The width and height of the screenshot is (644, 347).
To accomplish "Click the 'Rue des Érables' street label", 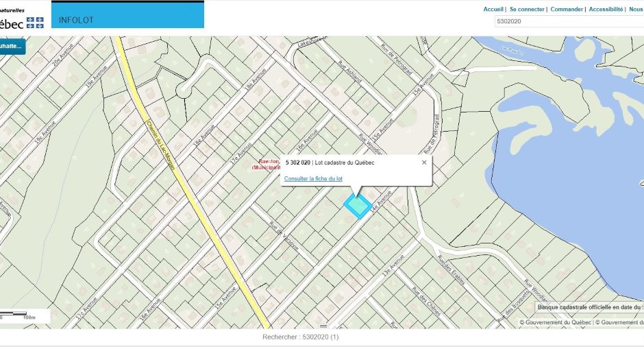I will (x=451, y=270).
